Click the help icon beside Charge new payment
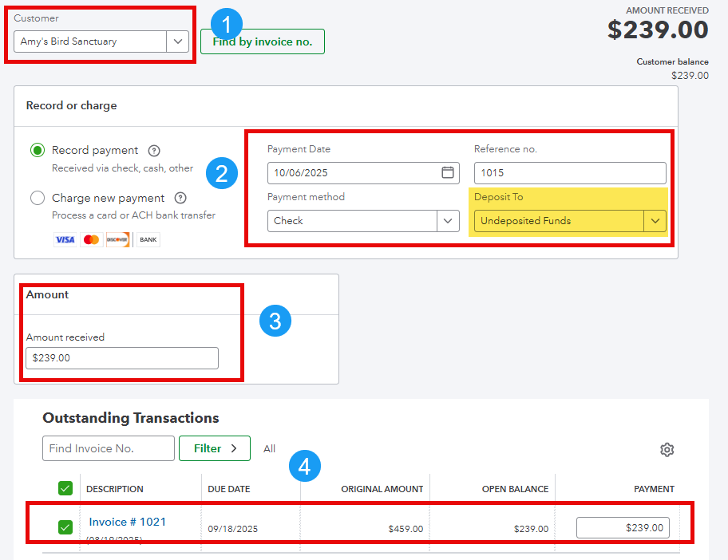 180,199
